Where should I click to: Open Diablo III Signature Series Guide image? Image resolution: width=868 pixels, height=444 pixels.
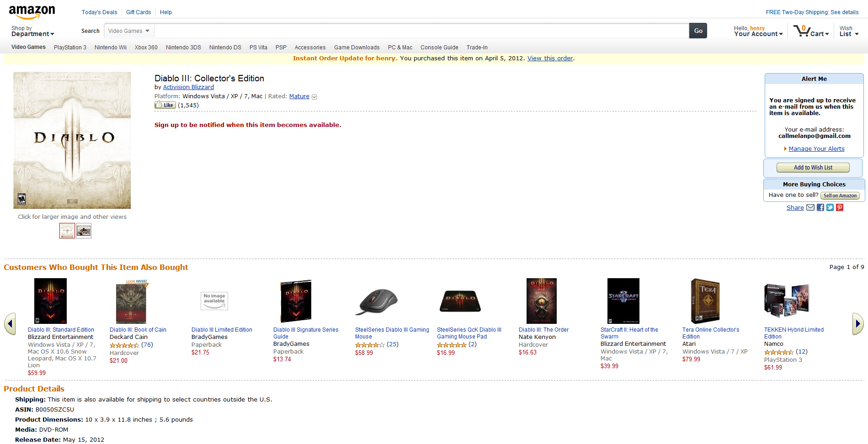point(296,301)
